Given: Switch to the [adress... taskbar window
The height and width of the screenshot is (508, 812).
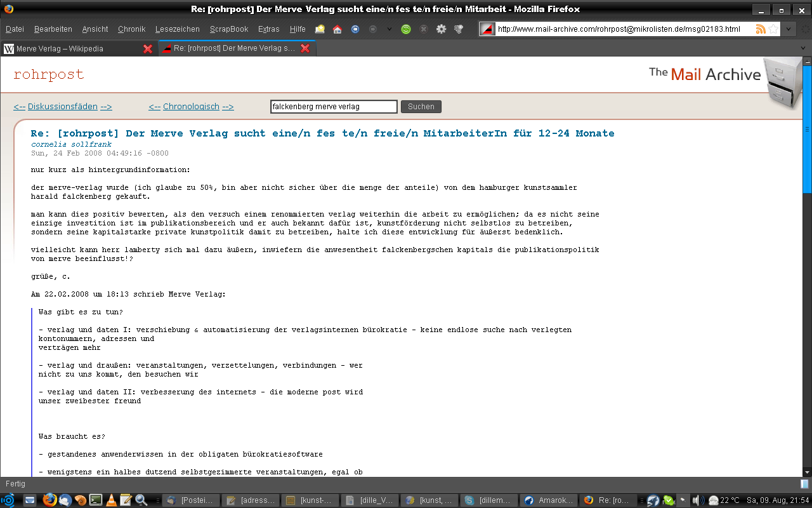Looking at the screenshot, I should pos(251,500).
